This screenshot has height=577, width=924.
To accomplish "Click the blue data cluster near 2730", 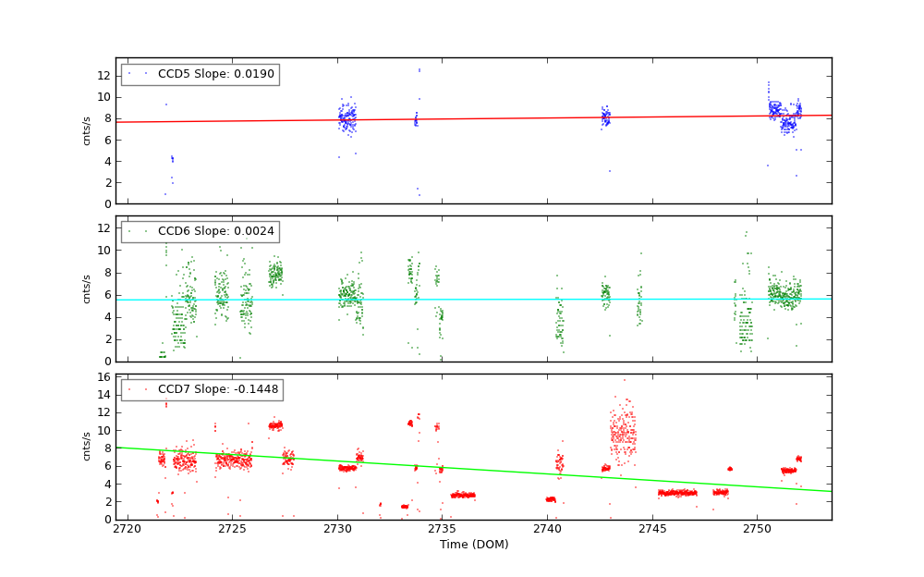I will [346, 118].
